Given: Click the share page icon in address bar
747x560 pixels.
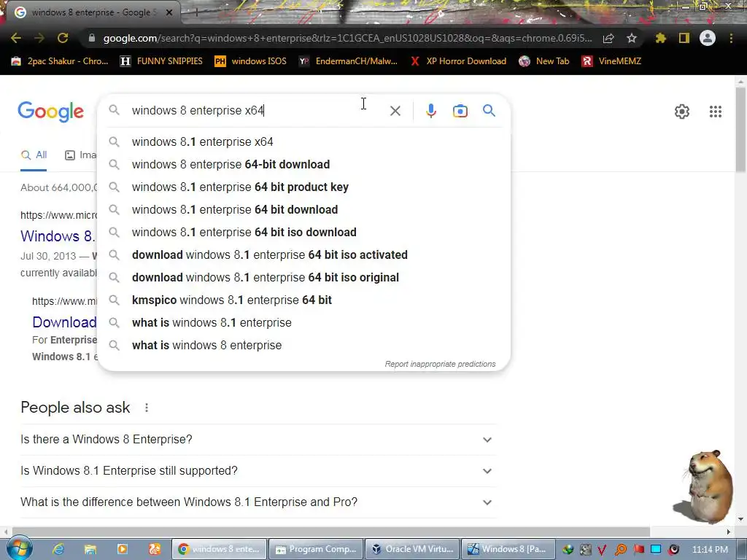Looking at the screenshot, I should [x=608, y=38].
